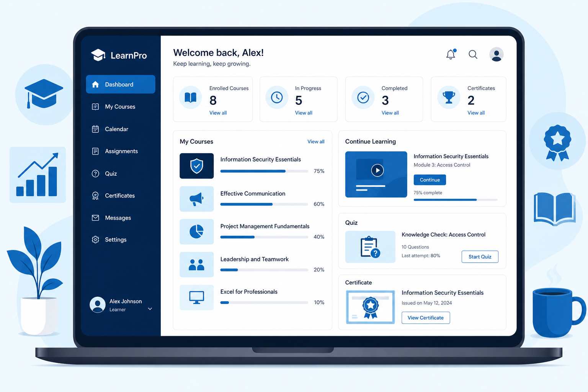
Task: Click the Settings gear icon
Action: pos(96,240)
